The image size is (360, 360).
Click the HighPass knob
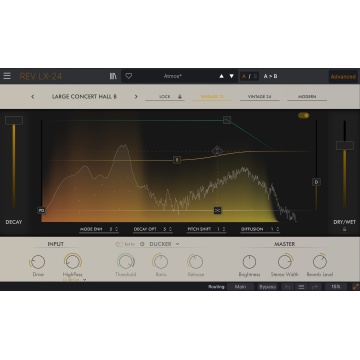73,261
